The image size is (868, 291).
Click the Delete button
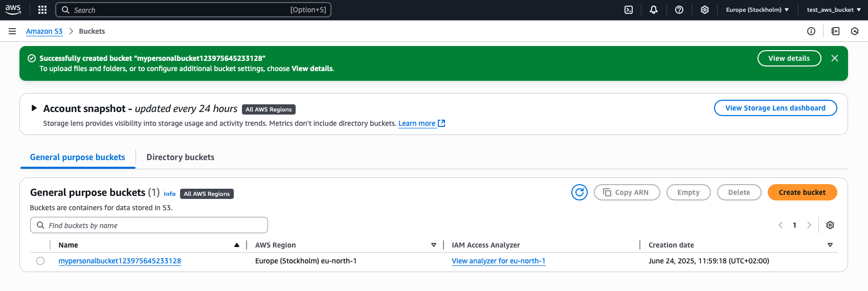(739, 192)
